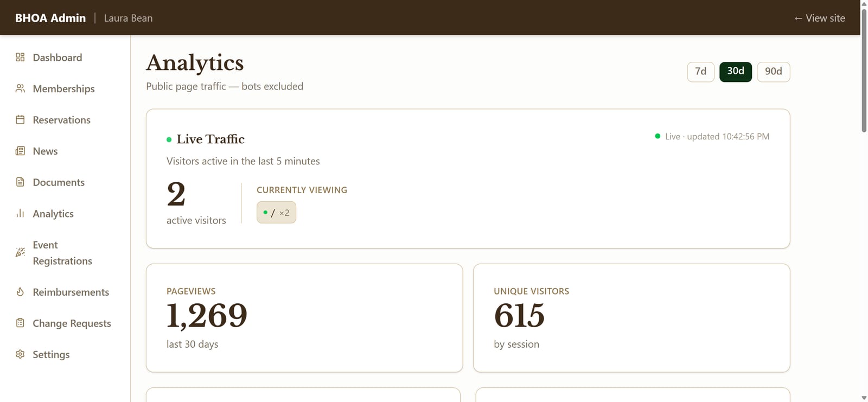The width and height of the screenshot is (868, 402).
Task: Click the Dashboard grid icon
Action: pos(20,58)
